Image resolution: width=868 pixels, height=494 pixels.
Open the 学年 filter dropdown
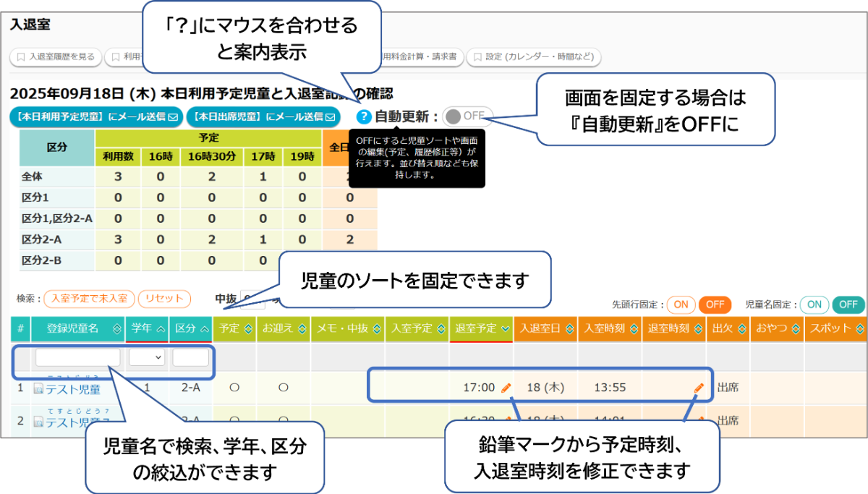tap(147, 357)
